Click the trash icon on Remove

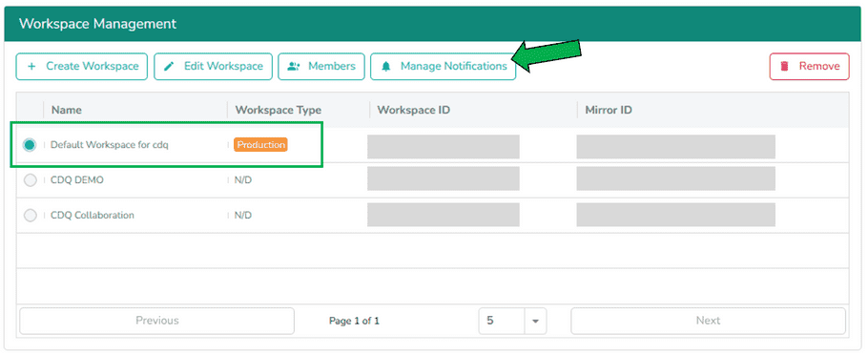tap(784, 67)
